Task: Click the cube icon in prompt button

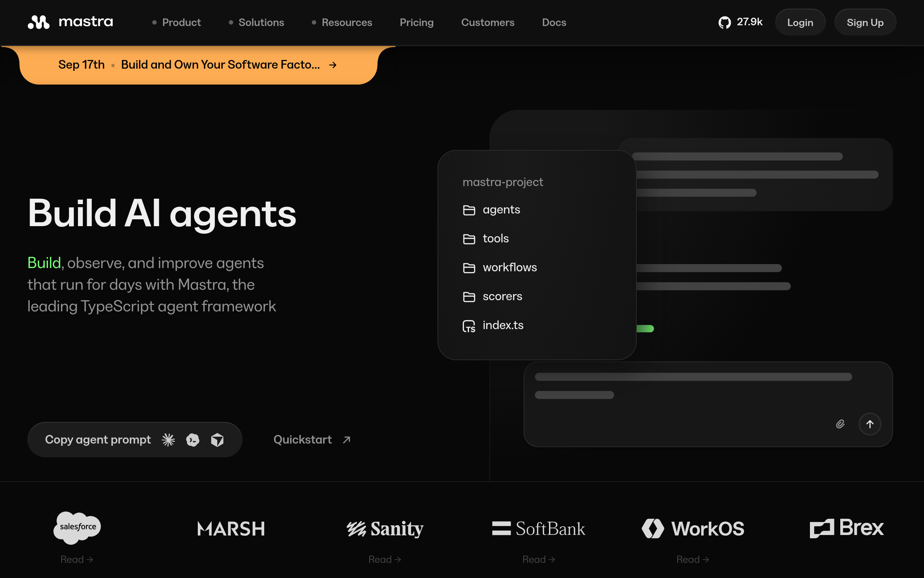Action: [x=217, y=440]
